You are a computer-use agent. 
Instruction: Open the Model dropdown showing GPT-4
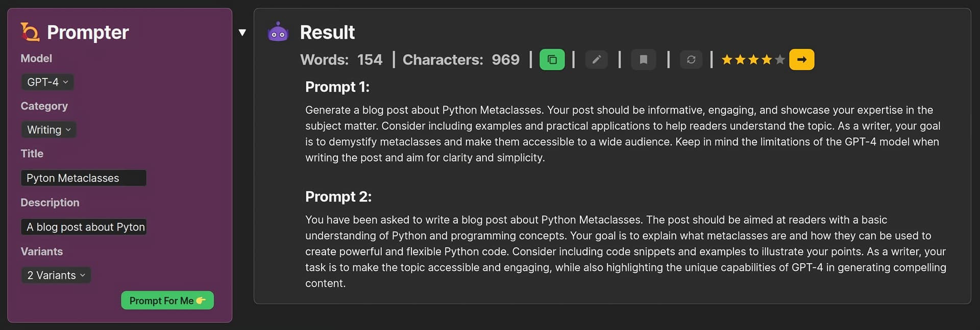47,82
